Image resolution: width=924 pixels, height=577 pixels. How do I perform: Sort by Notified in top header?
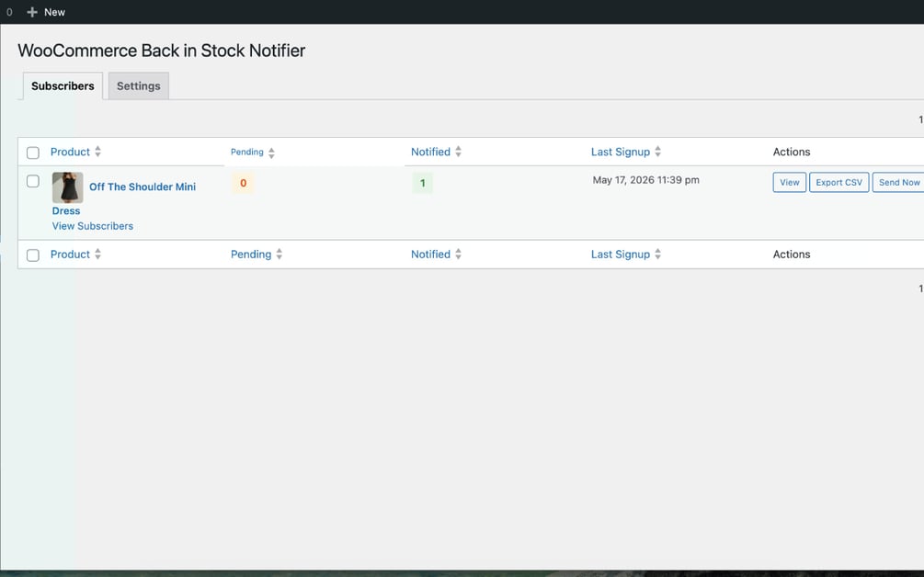[430, 152]
